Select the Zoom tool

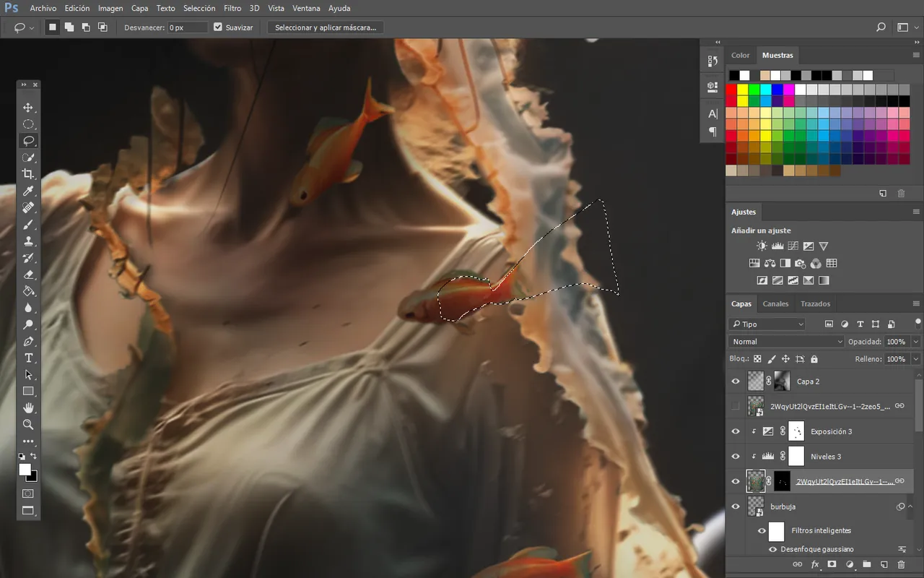(x=28, y=425)
